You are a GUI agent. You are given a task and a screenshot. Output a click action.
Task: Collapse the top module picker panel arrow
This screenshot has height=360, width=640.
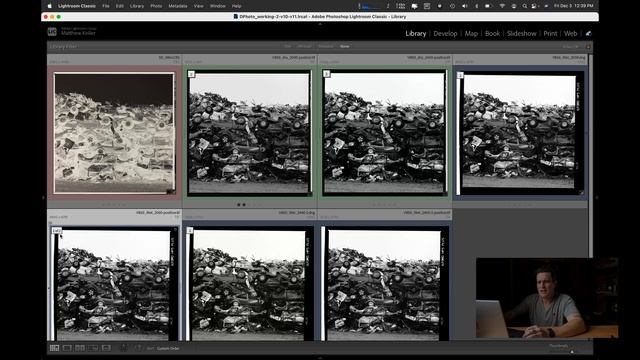(x=320, y=24)
